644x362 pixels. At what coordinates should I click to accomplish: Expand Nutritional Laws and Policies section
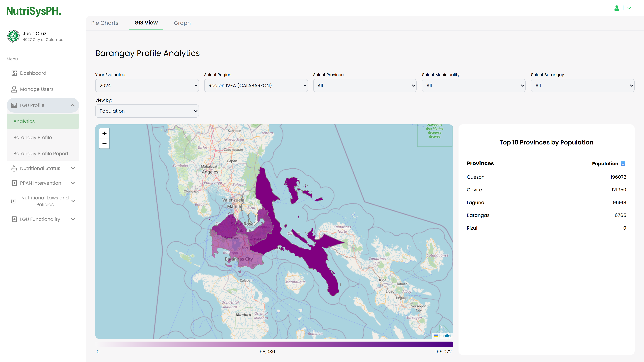click(x=73, y=201)
